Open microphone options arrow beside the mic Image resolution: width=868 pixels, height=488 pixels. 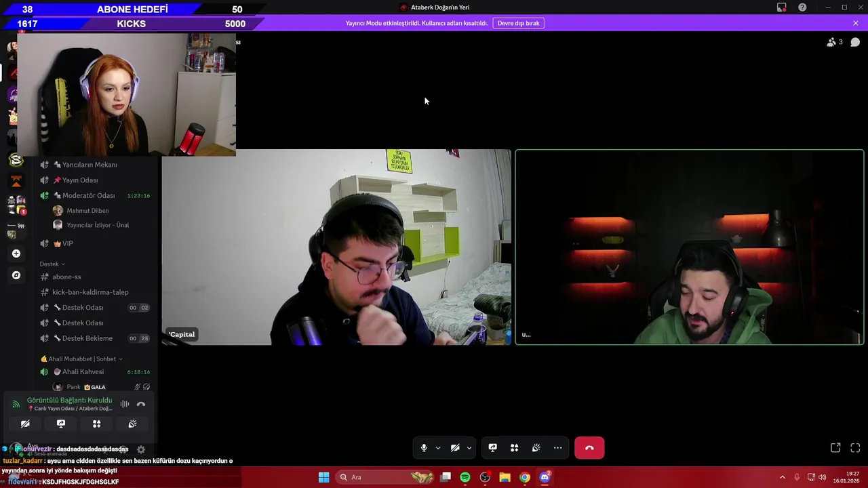[x=438, y=448]
